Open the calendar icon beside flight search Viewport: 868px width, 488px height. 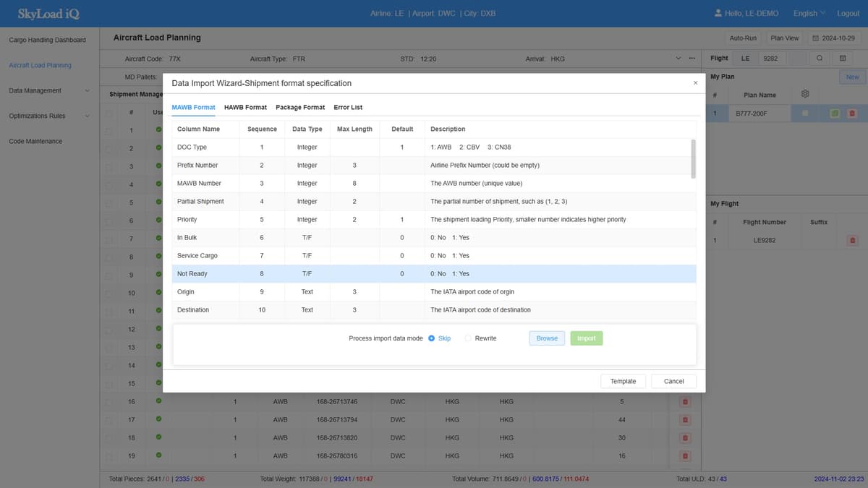click(x=842, y=58)
